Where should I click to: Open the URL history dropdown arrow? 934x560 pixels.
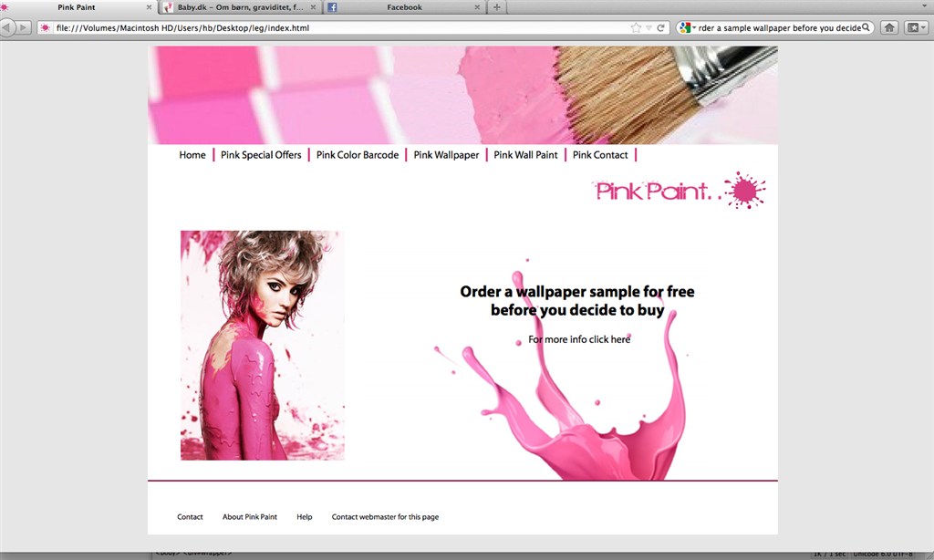[649, 28]
